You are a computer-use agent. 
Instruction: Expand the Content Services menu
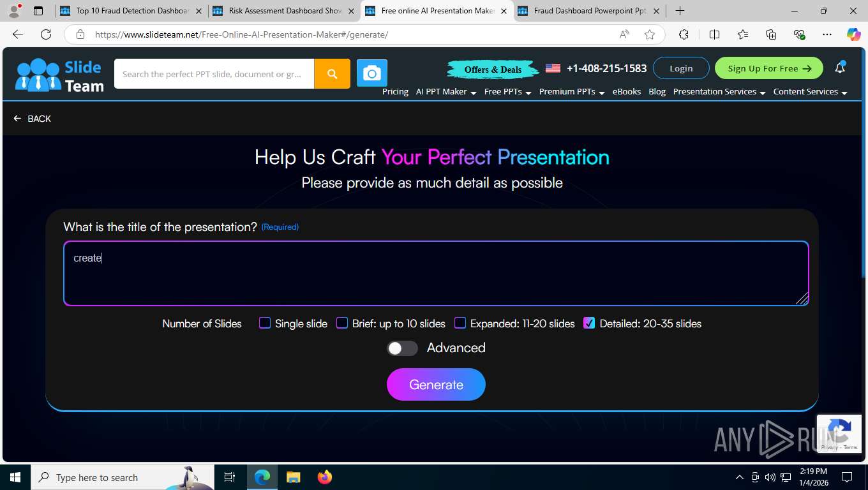[x=811, y=92]
